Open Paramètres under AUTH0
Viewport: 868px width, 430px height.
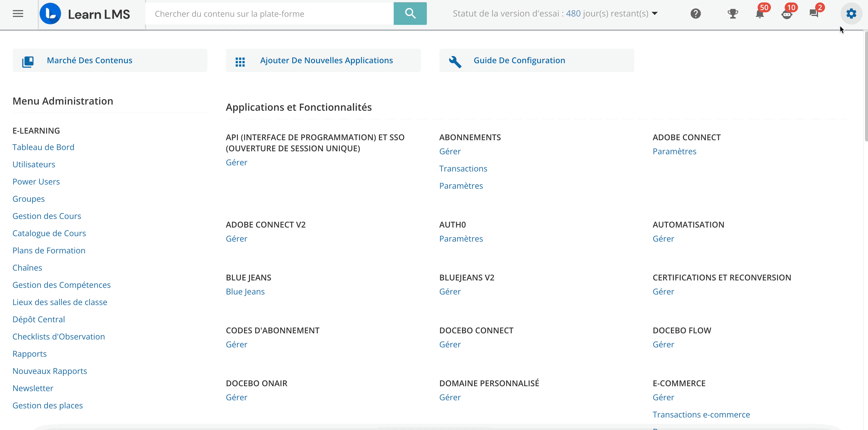[461, 238]
